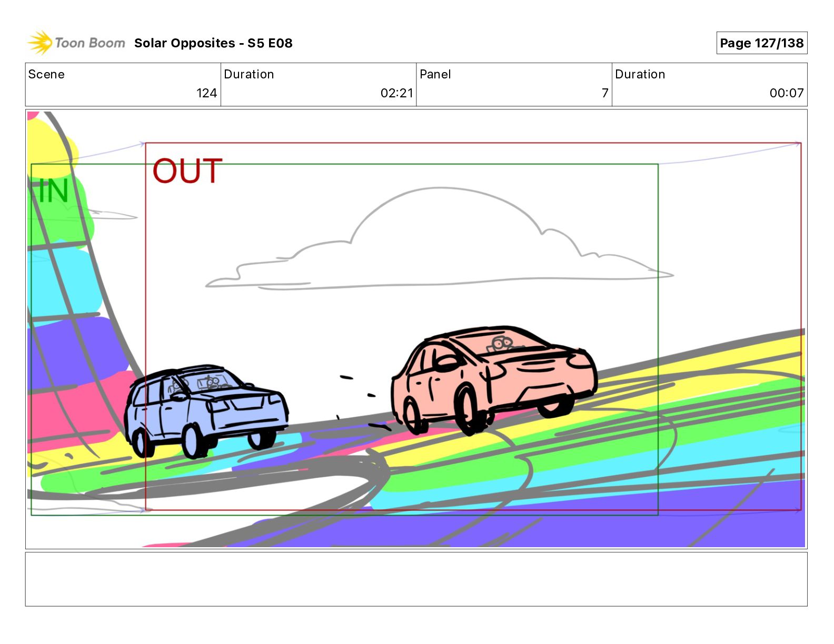This screenshot has height=644, width=834.
Task: Click the title 'Solar Opposites - S5 E08'
Action: tap(213, 43)
